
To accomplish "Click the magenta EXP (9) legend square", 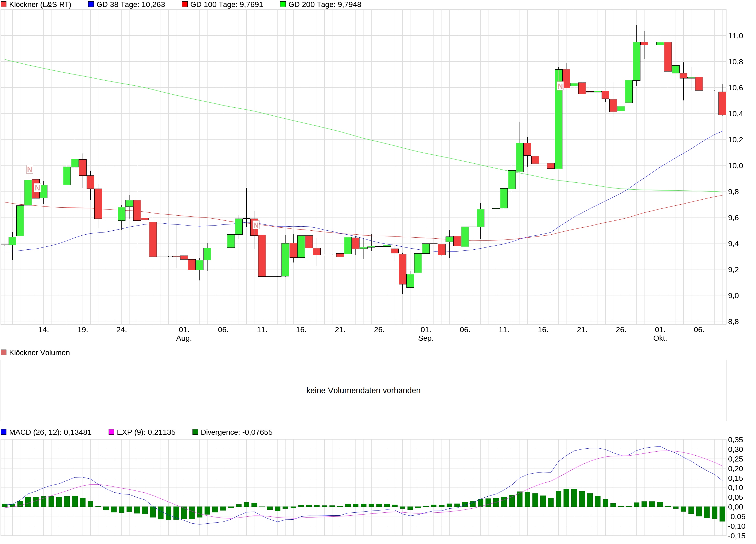I will tap(111, 432).
